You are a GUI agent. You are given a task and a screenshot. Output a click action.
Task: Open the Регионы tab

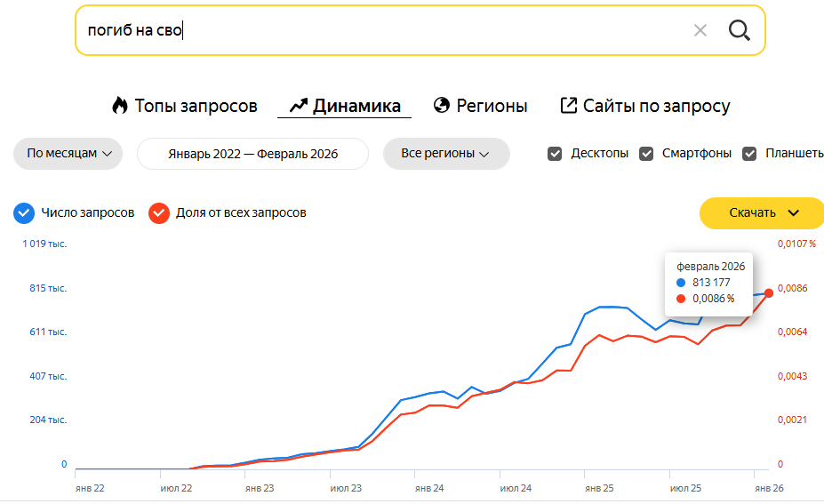[x=492, y=106]
